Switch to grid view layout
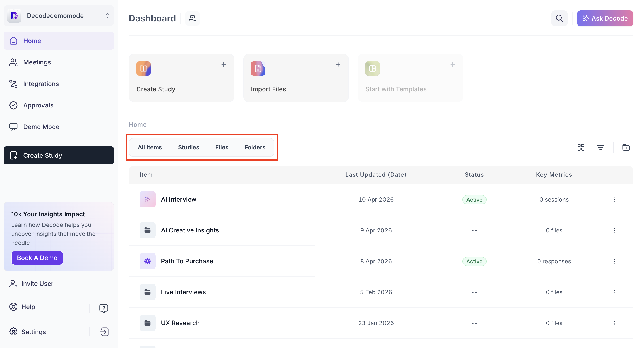The width and height of the screenshot is (644, 348). 581,147
